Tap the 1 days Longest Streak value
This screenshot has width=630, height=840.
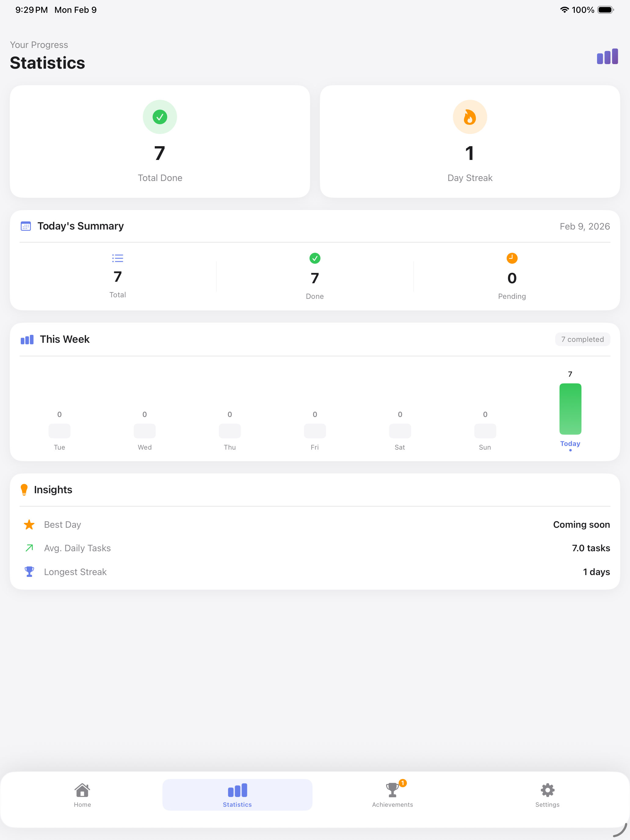[x=596, y=572]
